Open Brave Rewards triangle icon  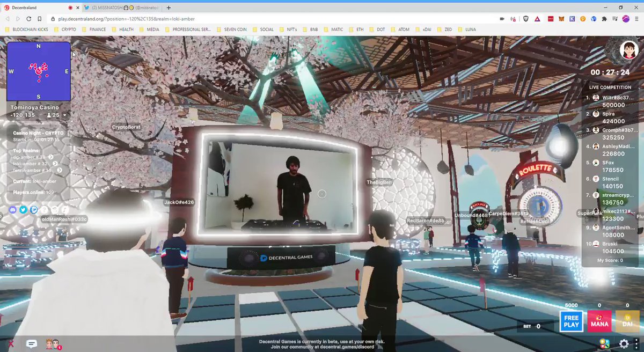[x=537, y=19]
